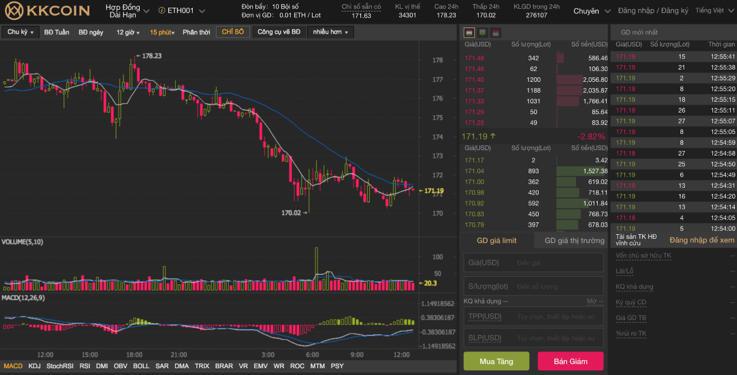Select the OBV indicator

point(120,366)
